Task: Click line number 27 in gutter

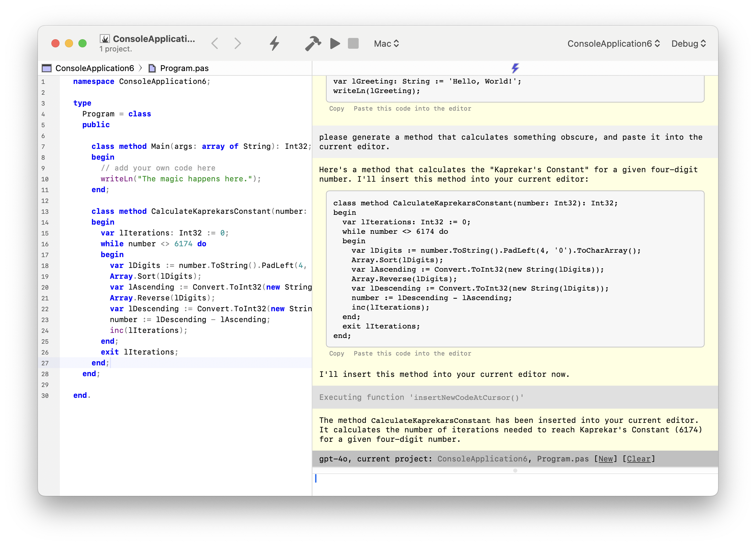Action: (45, 363)
